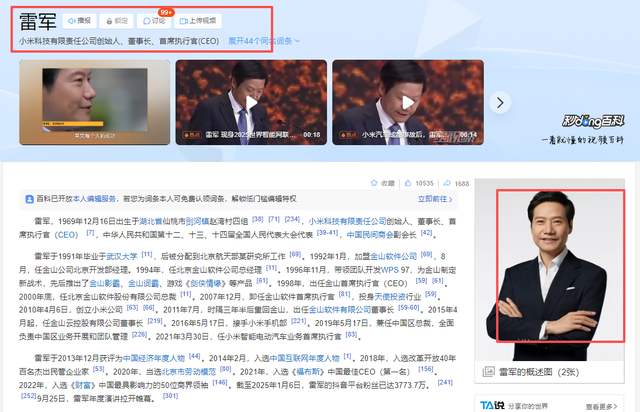Open the 金山词霸 link
The width and height of the screenshot is (640, 412).
143,283
